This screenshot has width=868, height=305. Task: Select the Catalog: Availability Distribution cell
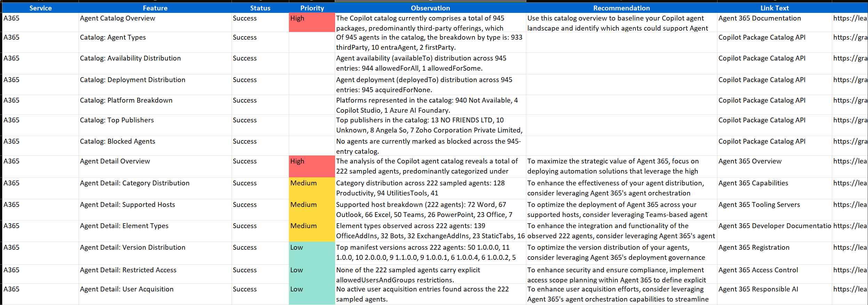point(155,63)
